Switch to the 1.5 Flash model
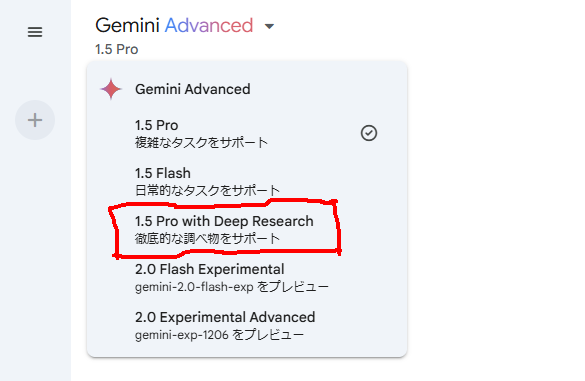Screen dimensions: 585x381 click(x=247, y=181)
